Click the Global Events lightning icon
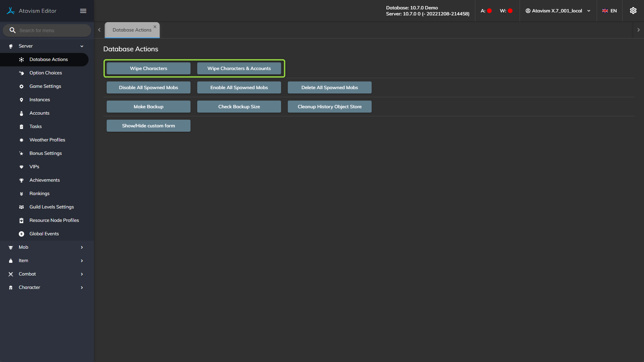 coord(21,234)
